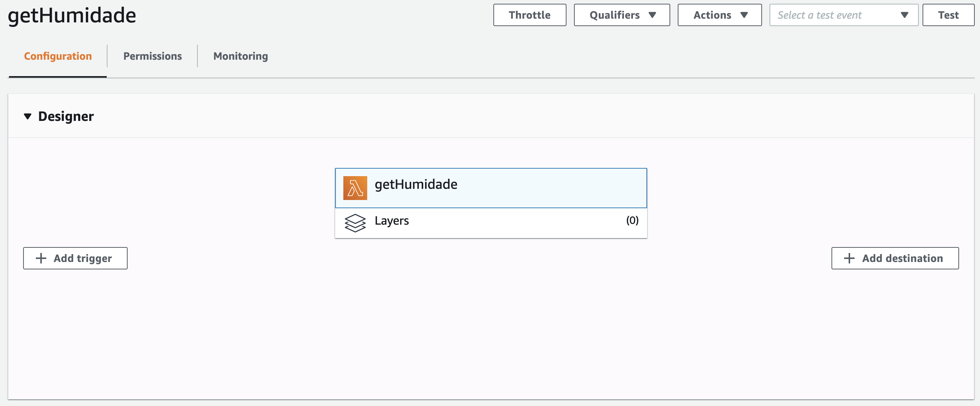Click the orange Lambda function icon
The height and width of the screenshot is (406, 980).
(355, 188)
